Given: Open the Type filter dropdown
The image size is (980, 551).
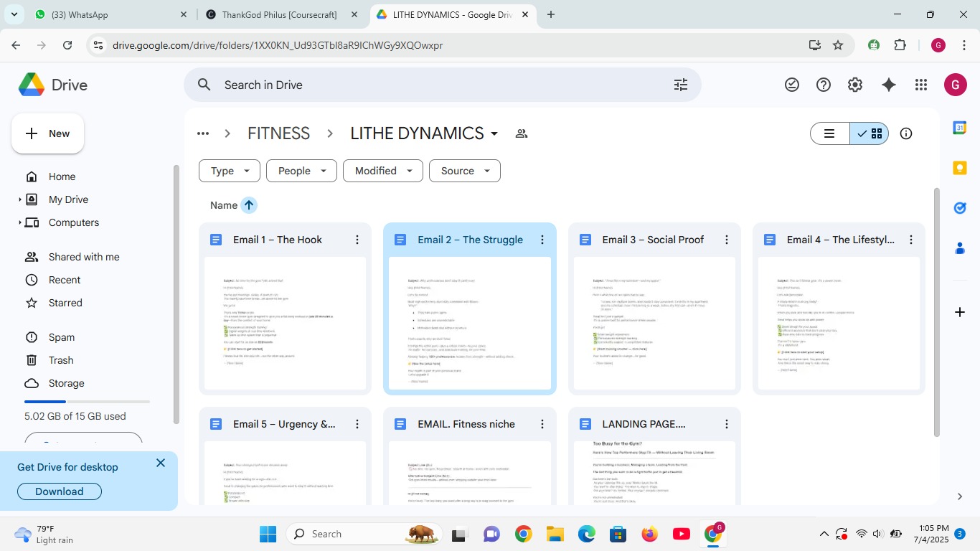Looking at the screenshot, I should point(230,171).
